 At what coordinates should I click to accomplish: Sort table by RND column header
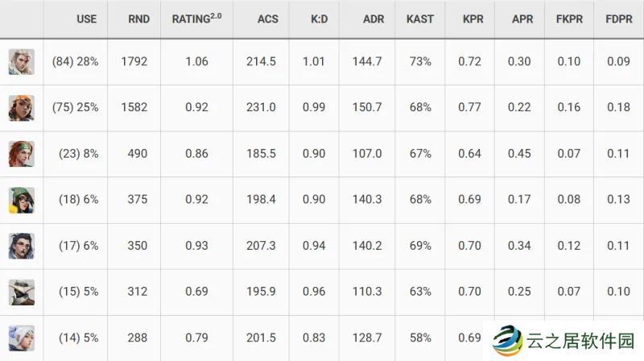[138, 19]
